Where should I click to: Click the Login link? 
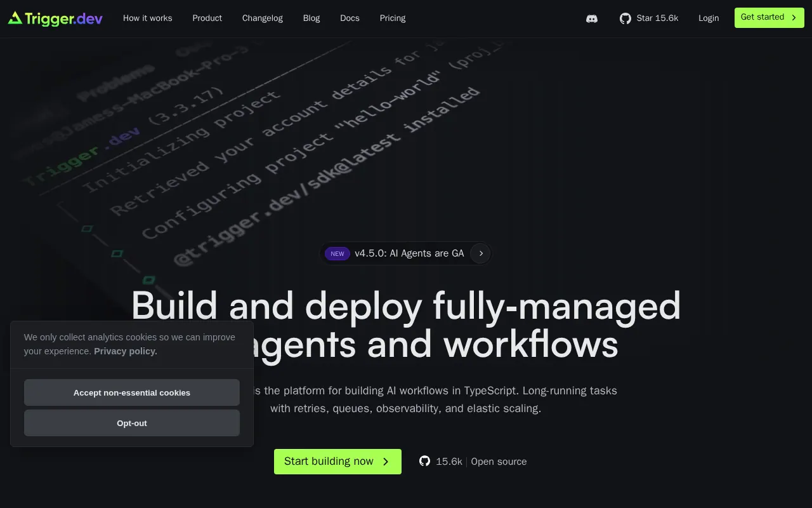(709, 18)
